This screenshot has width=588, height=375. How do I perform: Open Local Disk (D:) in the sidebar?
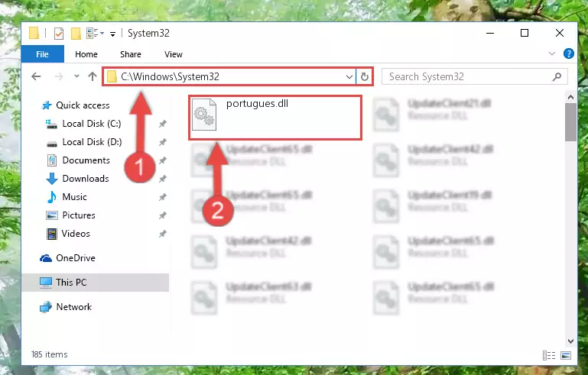coord(92,142)
